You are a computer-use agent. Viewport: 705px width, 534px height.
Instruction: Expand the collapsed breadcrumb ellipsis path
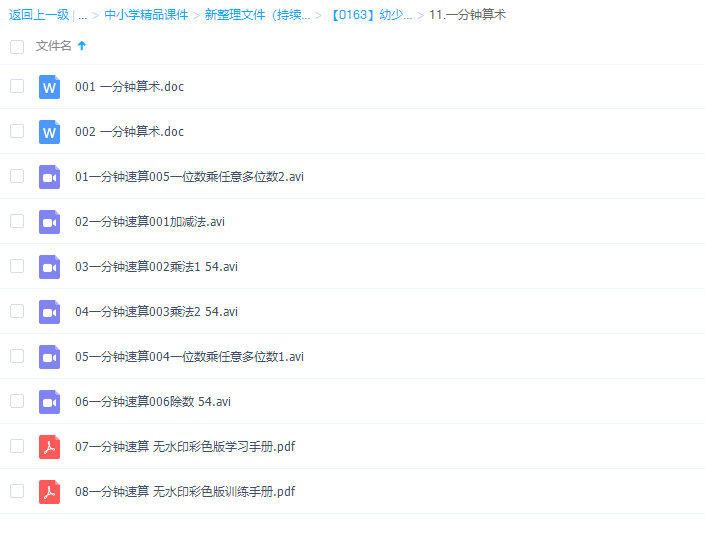(x=82, y=15)
